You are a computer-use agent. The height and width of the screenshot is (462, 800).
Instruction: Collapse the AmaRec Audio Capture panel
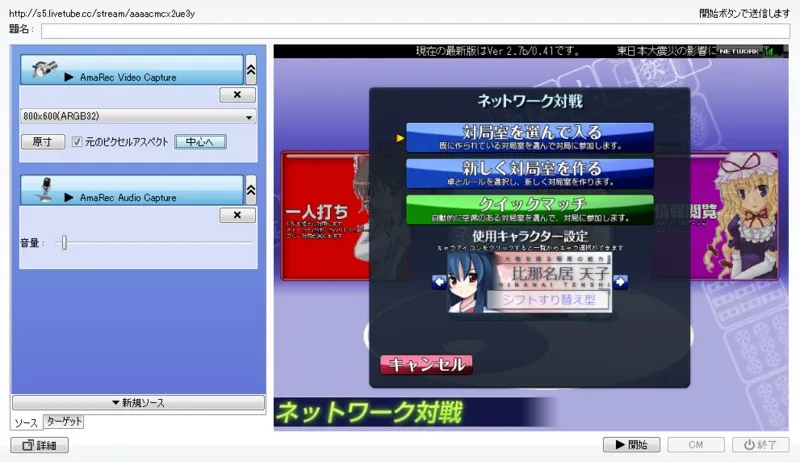tap(250, 189)
